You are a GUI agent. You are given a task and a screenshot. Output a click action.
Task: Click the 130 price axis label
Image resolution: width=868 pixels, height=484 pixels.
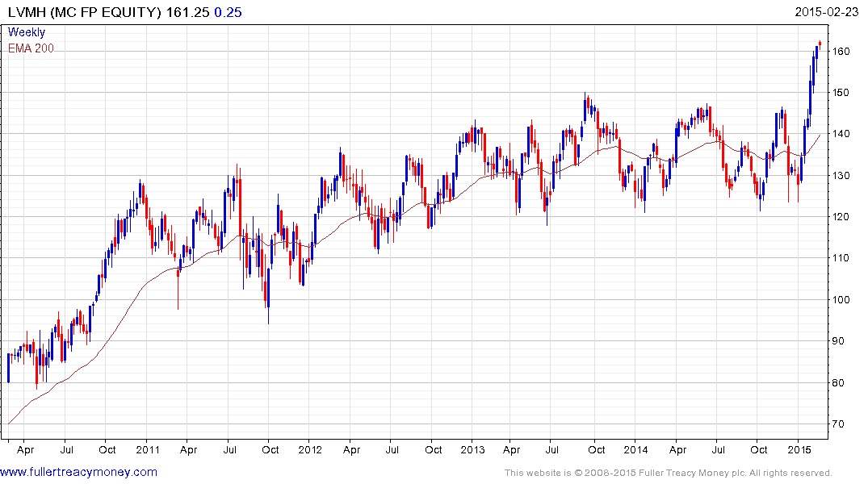point(841,175)
